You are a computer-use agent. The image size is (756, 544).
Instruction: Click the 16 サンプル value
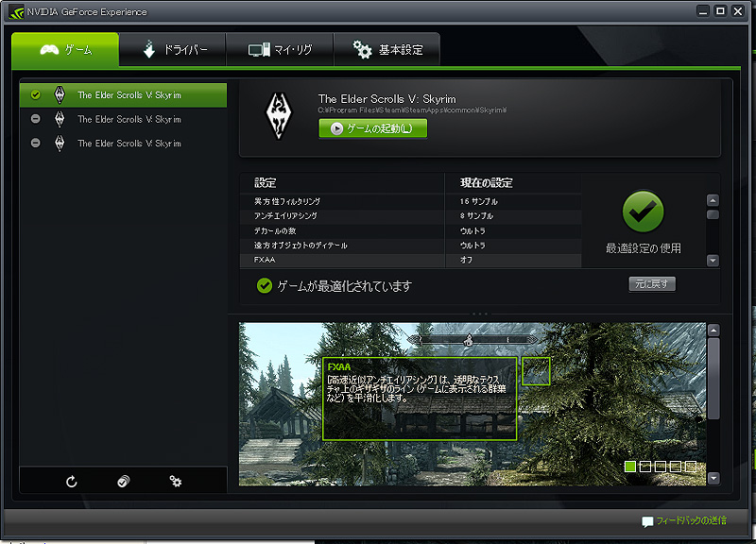click(478, 201)
